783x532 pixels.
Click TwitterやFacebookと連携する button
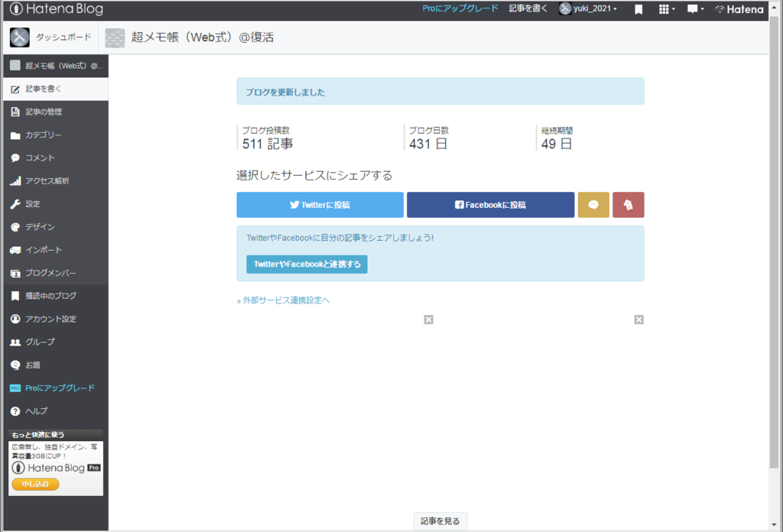[x=307, y=264]
